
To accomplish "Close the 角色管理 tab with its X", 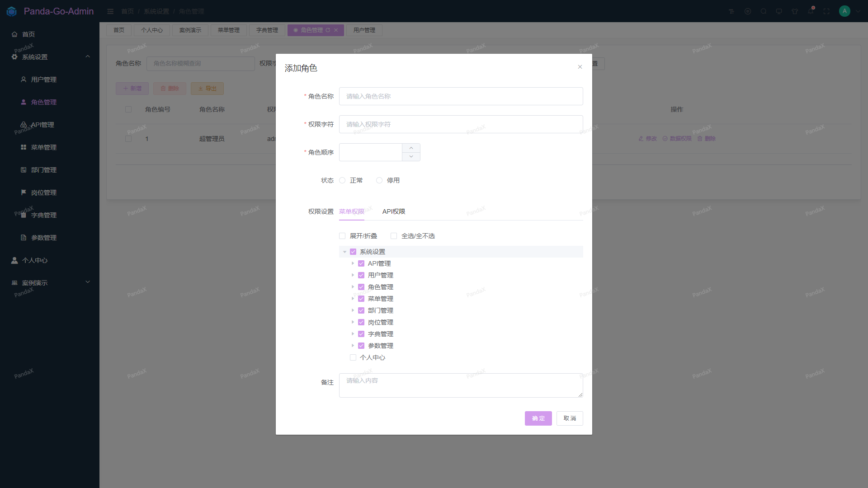I will click(x=336, y=30).
